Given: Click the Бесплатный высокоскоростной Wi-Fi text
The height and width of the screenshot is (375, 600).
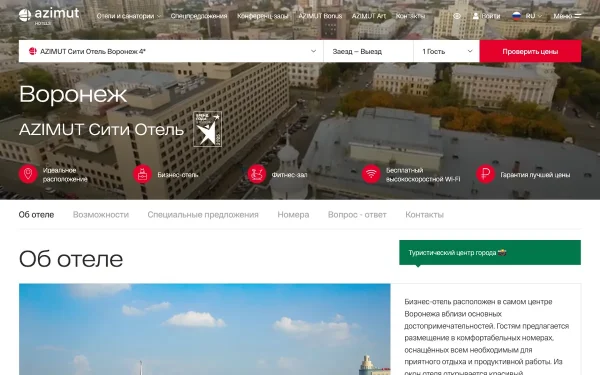Looking at the screenshot, I should pos(423,174).
